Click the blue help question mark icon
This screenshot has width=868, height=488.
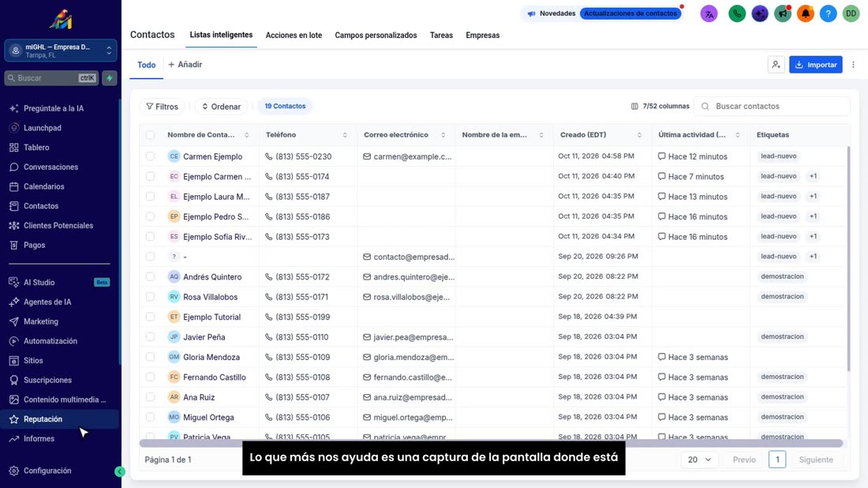(x=828, y=13)
